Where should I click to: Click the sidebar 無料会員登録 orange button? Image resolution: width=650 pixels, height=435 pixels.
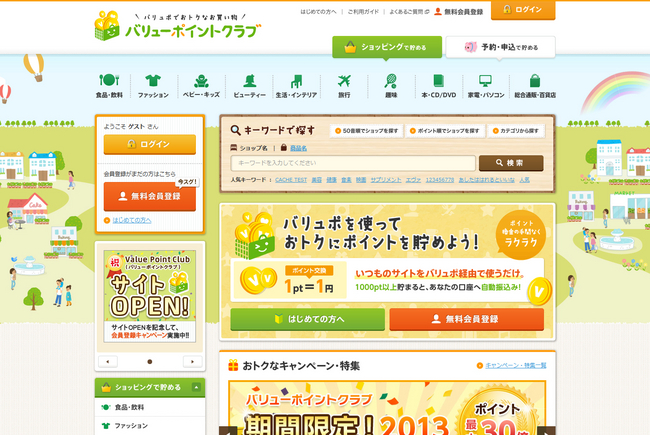coord(150,196)
